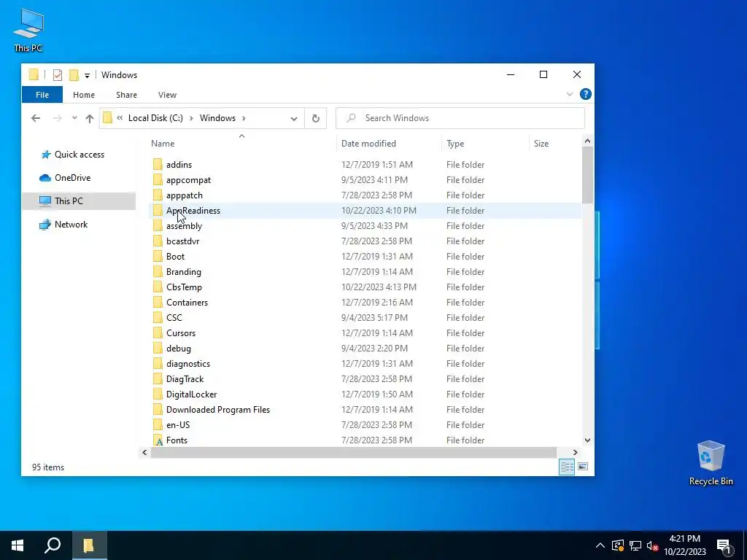Click vertical scrollbar down arrow
The image size is (747, 560).
[x=587, y=440]
